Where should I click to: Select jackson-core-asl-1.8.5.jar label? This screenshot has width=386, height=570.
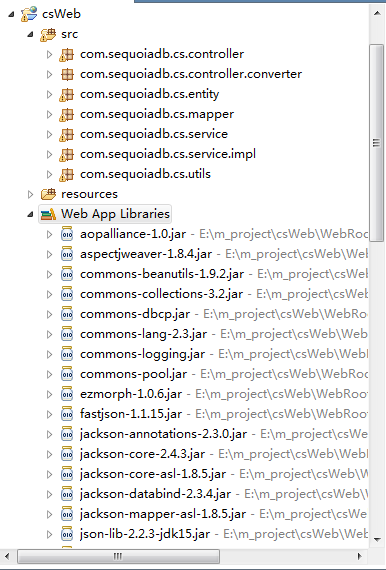(x=153, y=474)
